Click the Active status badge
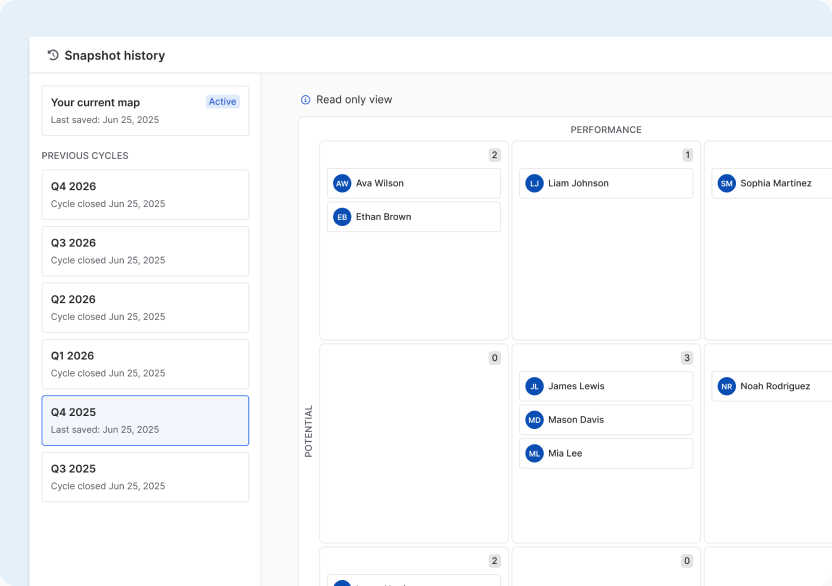Screen dimensions: 832x586 [222, 101]
